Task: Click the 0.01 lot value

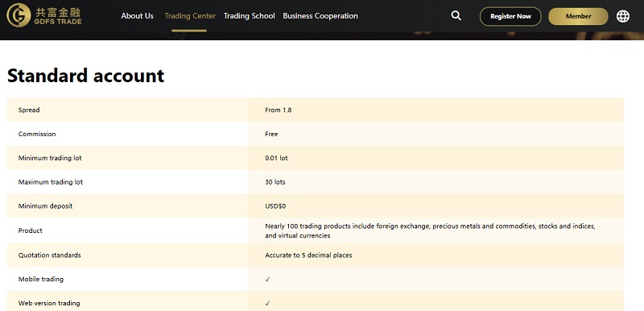Action: pos(276,158)
